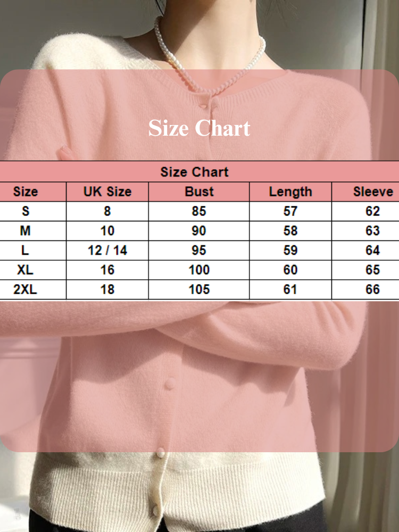The height and width of the screenshot is (532, 399).
Task: Click the length value "61" cell
Action: (x=290, y=289)
